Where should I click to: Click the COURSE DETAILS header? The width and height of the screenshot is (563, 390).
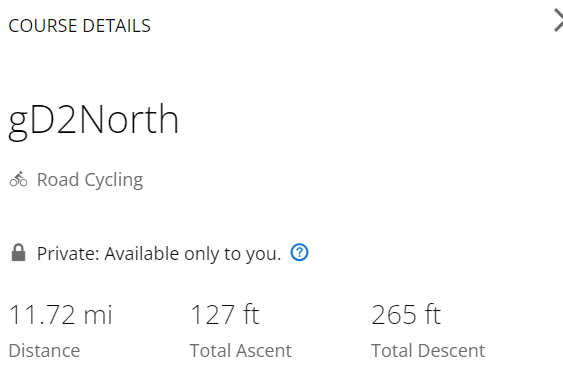pyautogui.click(x=79, y=26)
